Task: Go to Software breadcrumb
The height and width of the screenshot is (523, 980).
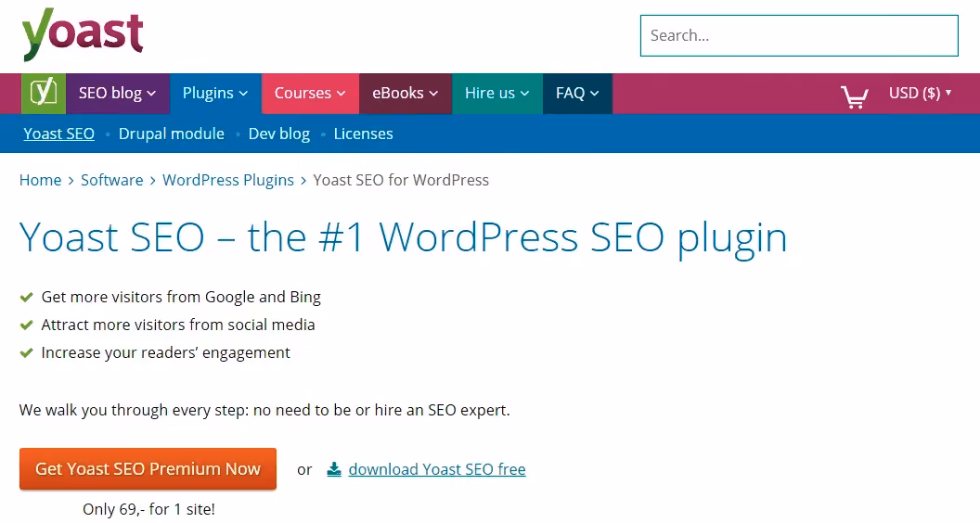Action: [112, 180]
